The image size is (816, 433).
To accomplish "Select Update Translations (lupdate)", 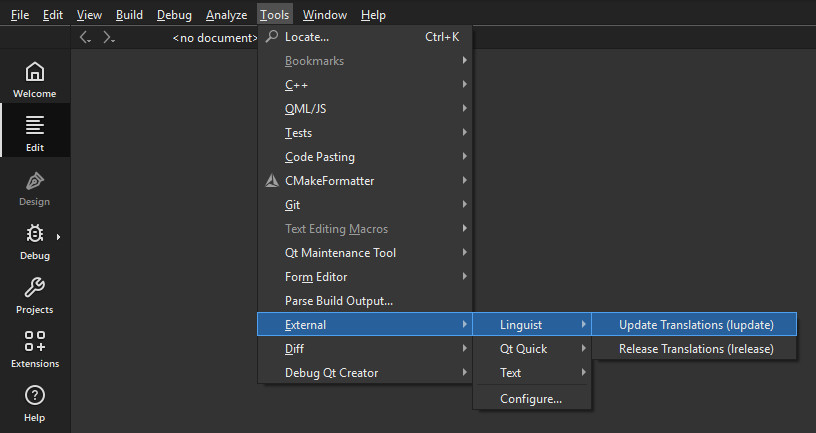I will tap(696, 325).
